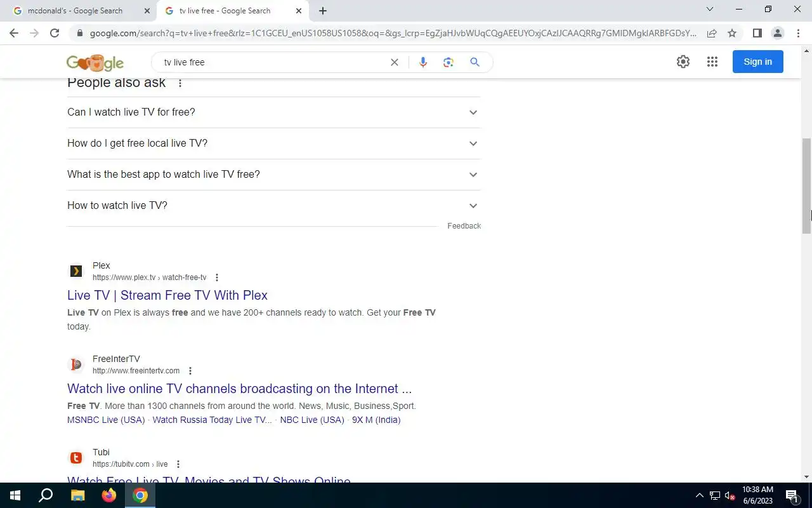This screenshot has width=812, height=508.
Task: Reload the current page
Action: point(55,33)
